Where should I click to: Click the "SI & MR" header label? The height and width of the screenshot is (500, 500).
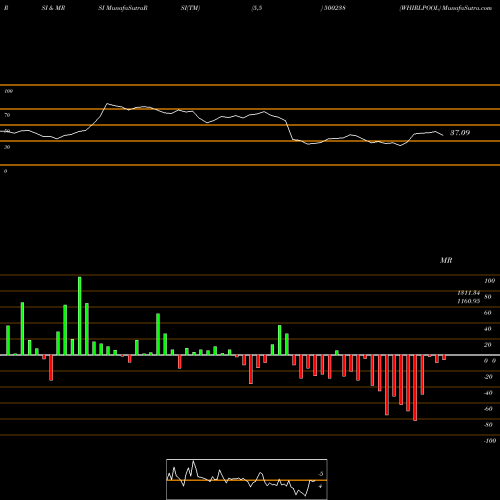53,8
